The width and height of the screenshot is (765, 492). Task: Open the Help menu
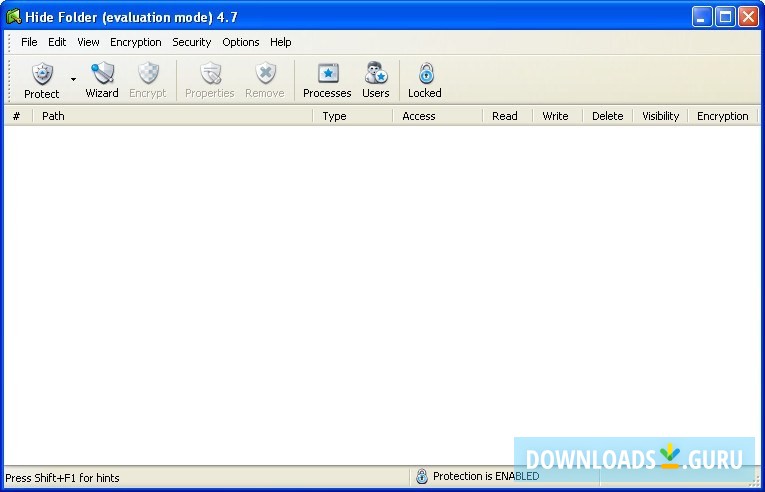pyautogui.click(x=281, y=42)
